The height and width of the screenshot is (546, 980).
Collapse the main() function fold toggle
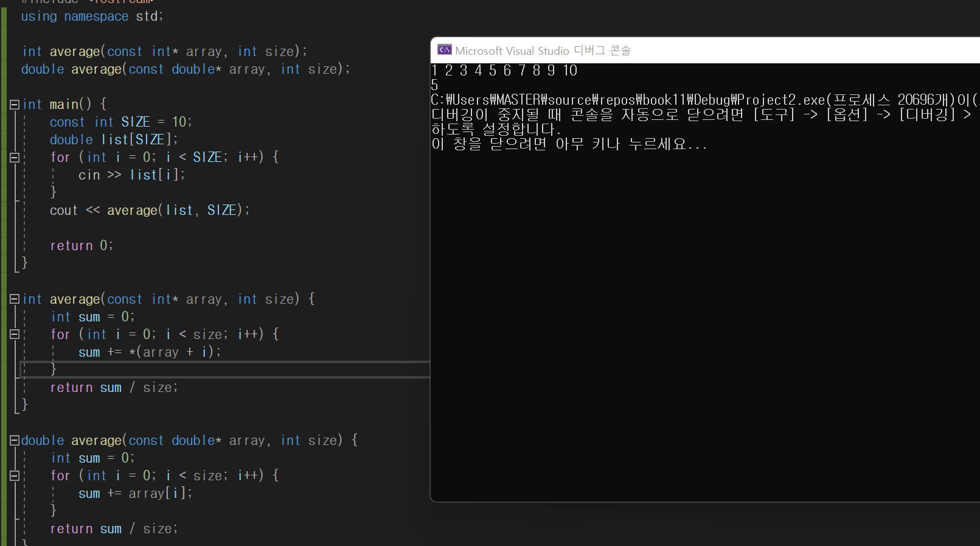(x=15, y=105)
